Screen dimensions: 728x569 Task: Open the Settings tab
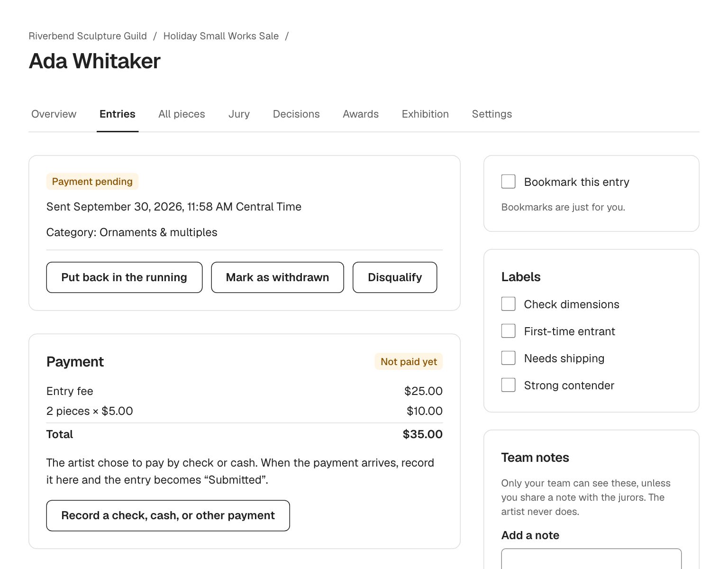click(x=492, y=114)
